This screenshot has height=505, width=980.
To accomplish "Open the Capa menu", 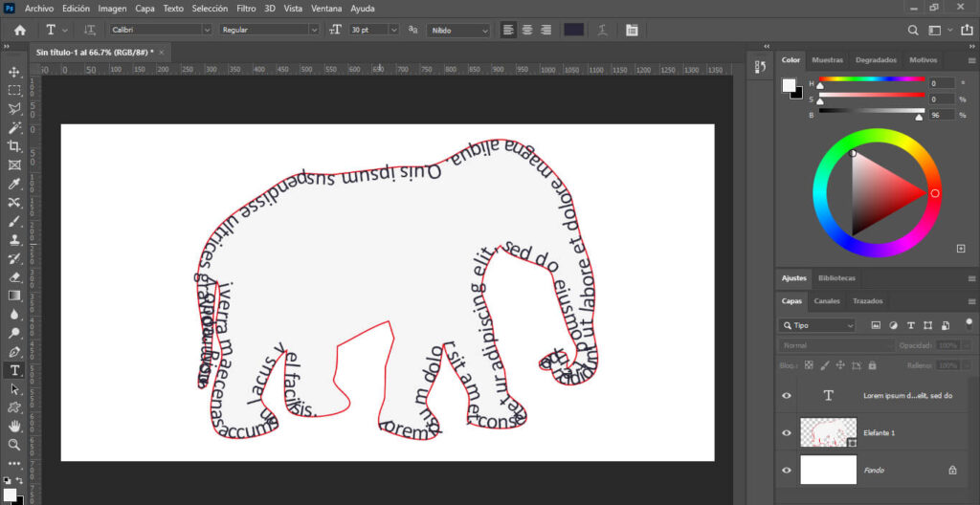I will click(x=145, y=9).
